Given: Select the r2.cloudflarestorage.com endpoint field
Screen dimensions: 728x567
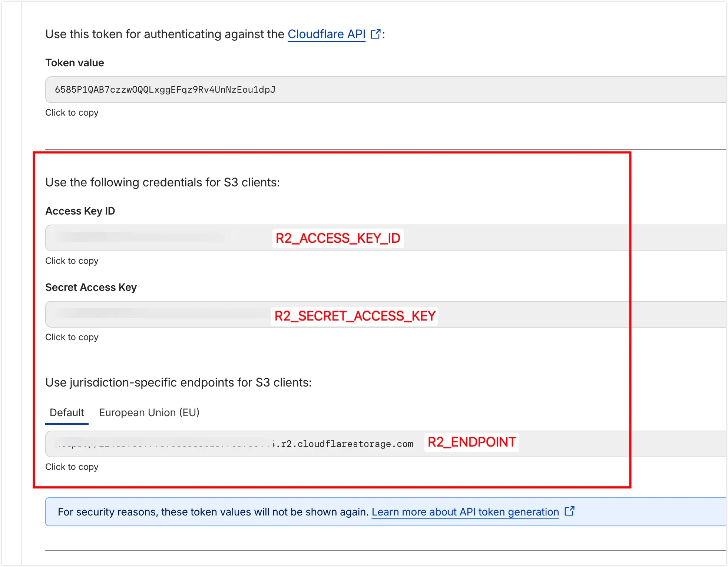Looking at the screenshot, I should [234, 444].
